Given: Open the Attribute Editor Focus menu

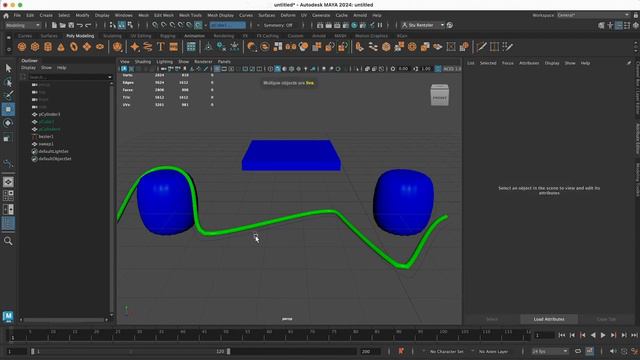Looking at the screenshot, I should 507,63.
